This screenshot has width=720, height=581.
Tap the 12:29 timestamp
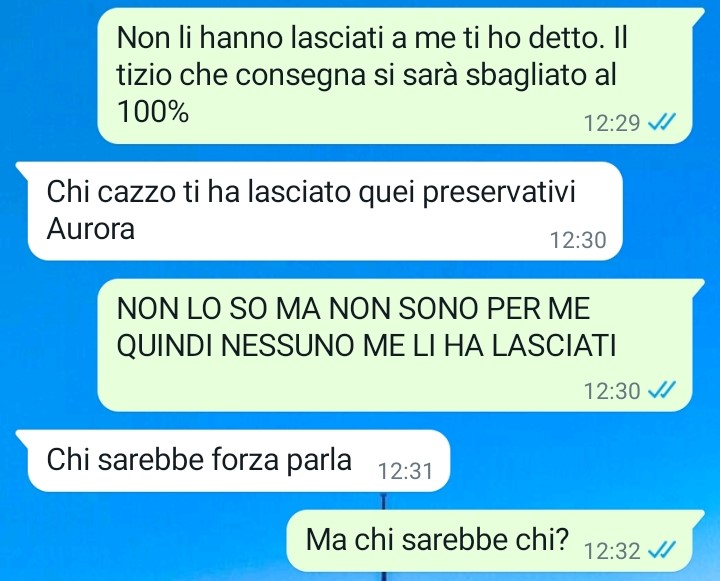tap(612, 123)
